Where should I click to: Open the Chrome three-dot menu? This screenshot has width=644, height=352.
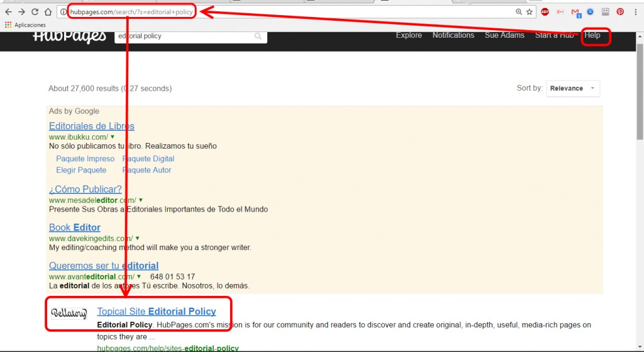pyautogui.click(x=635, y=12)
